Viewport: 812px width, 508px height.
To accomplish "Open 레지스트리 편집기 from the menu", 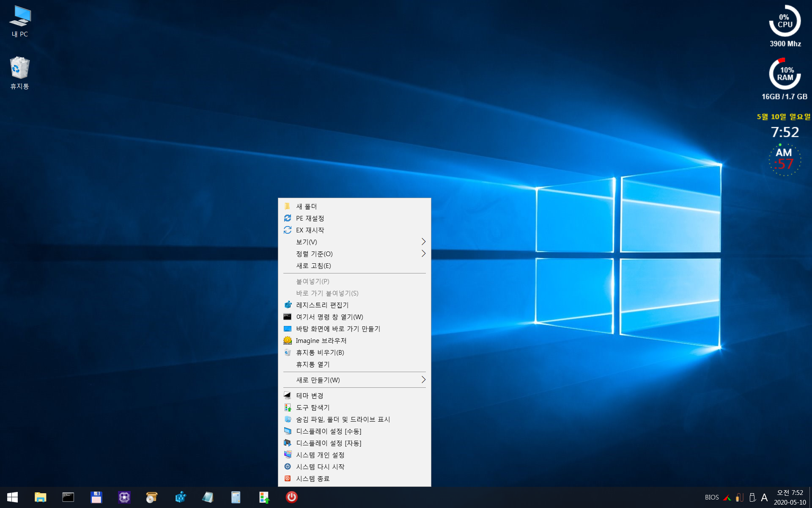I will click(x=354, y=305).
